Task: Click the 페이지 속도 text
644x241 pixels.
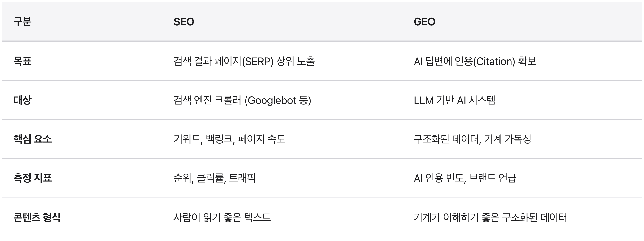Action: [x=261, y=139]
